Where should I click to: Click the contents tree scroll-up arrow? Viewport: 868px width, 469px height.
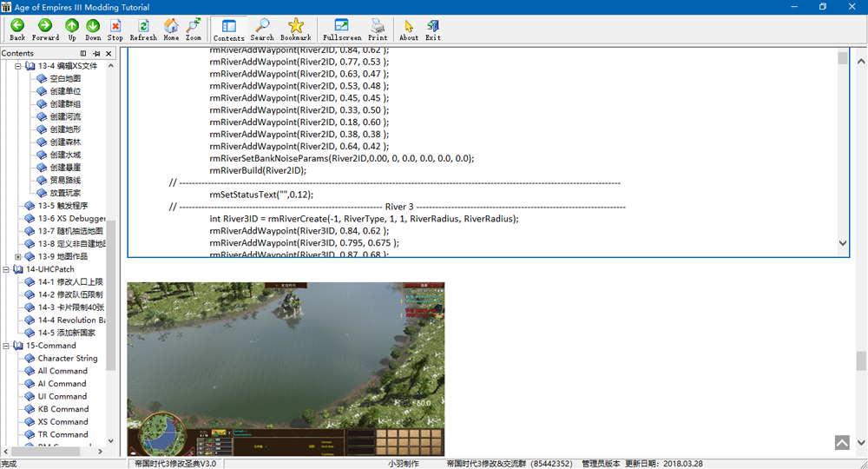[x=111, y=66]
